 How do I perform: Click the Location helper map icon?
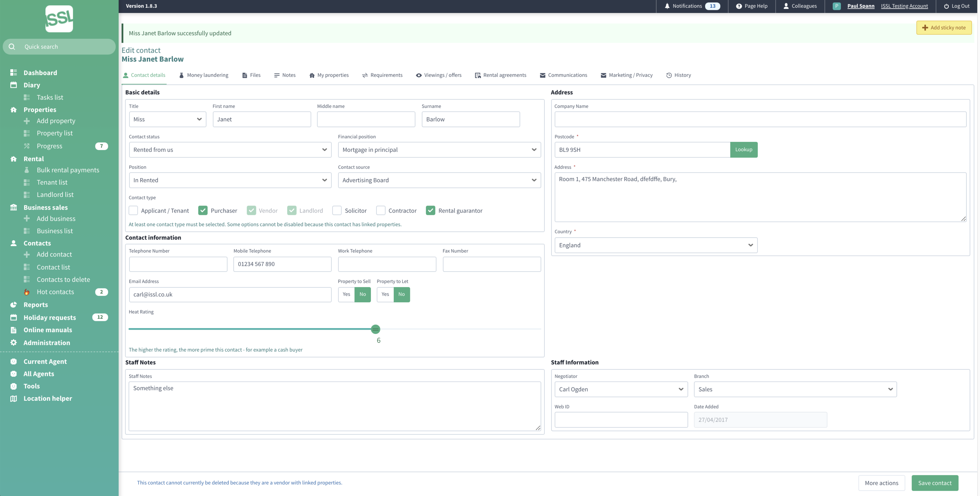point(14,398)
